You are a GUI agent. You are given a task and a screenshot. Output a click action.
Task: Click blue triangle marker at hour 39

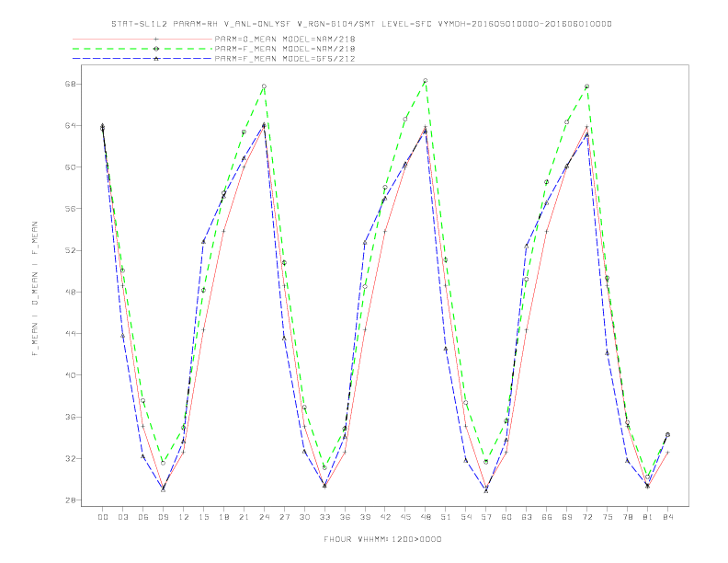365,243
